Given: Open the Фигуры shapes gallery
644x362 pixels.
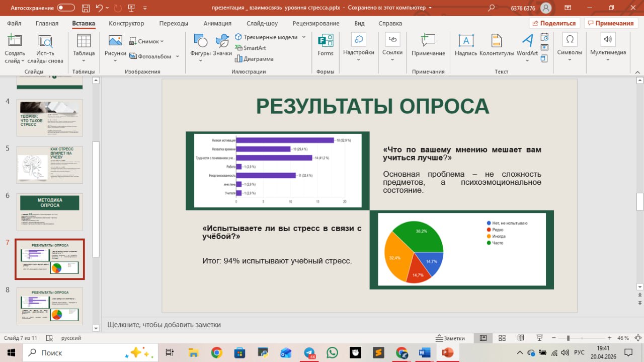Looking at the screenshot, I should click(x=200, y=41).
